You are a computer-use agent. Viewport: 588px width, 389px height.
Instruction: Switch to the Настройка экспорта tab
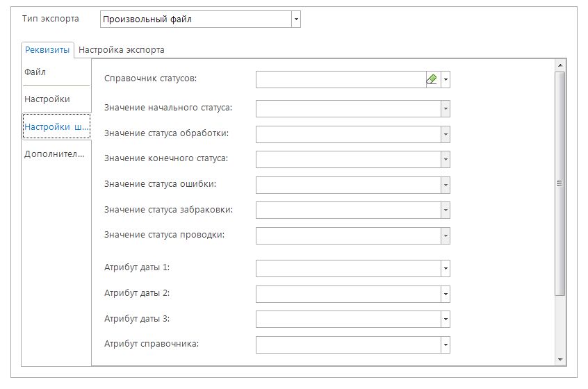122,50
